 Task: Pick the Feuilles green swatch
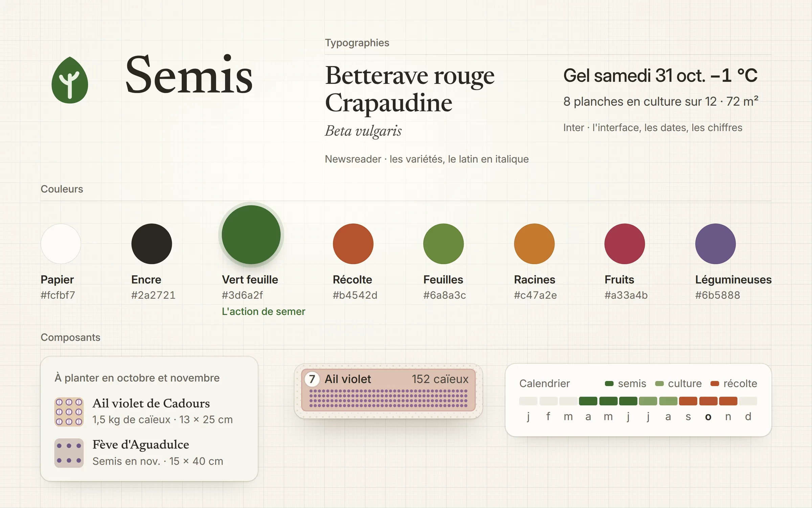(444, 244)
